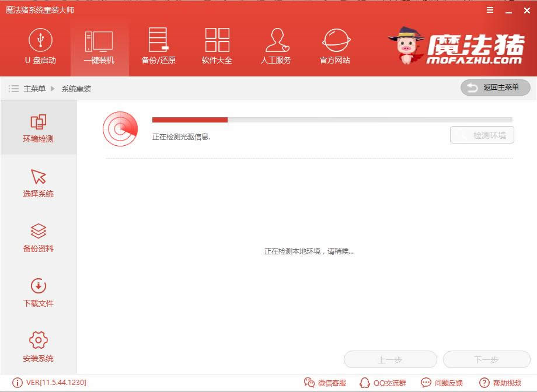
Task: Click the environment detection progress bar
Action: click(x=332, y=120)
